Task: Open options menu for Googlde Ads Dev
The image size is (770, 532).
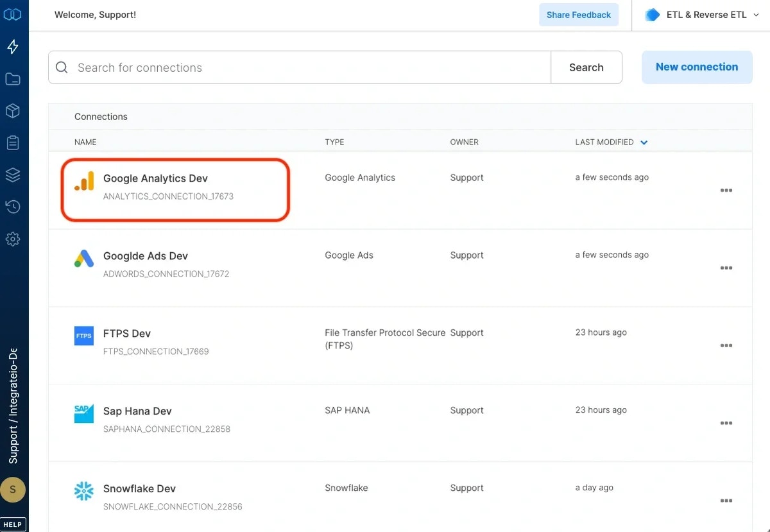Action: (x=726, y=268)
